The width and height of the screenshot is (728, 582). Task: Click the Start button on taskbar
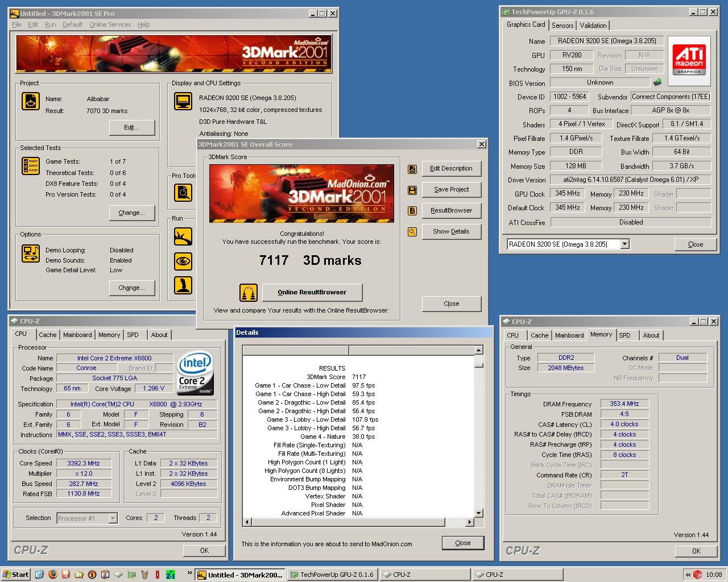[16, 575]
